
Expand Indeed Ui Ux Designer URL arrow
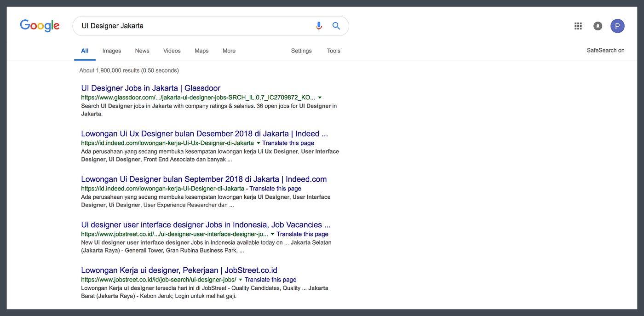click(258, 143)
